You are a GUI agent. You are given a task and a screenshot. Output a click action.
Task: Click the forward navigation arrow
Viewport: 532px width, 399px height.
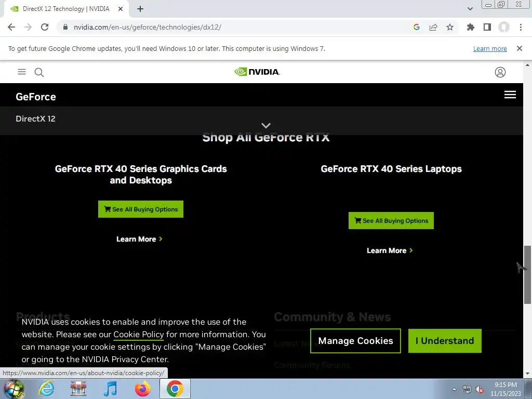[x=28, y=27]
